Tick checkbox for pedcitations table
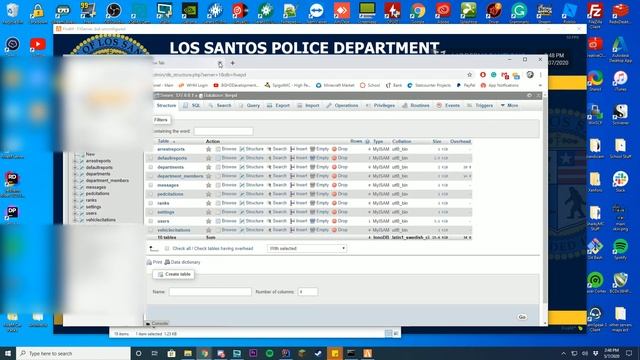 pyautogui.click(x=151, y=194)
